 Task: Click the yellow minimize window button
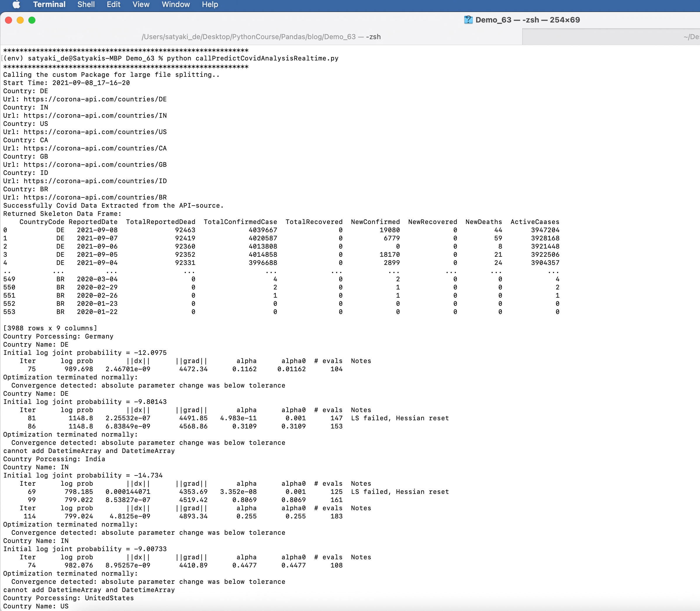[20, 20]
